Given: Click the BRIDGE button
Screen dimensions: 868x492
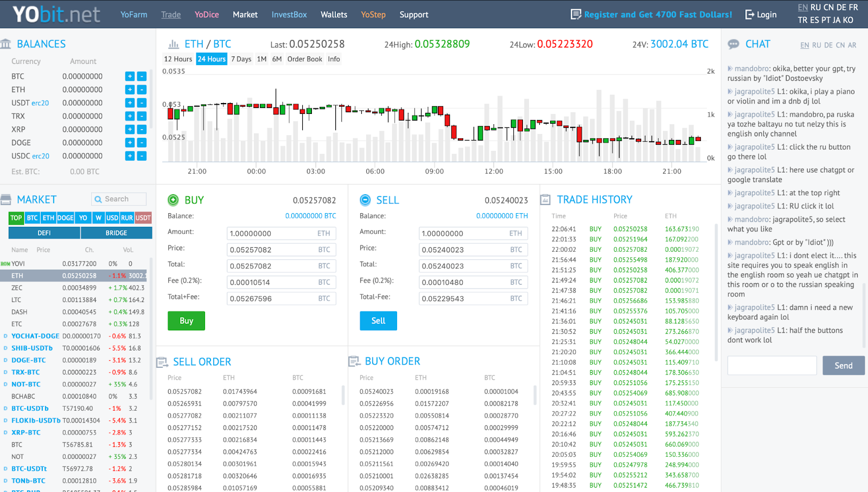Looking at the screenshot, I should pyautogui.click(x=117, y=233).
